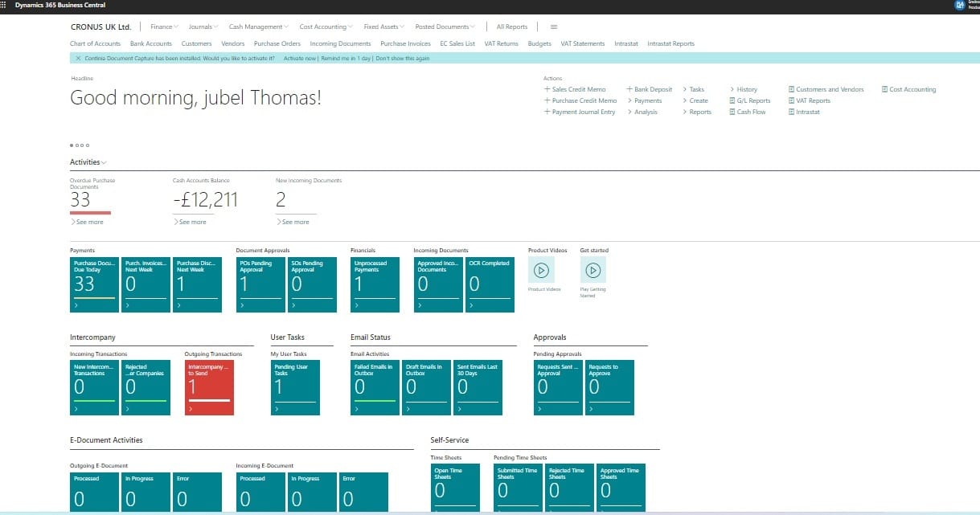The height and width of the screenshot is (515, 980).
Task: Expand the Cost Accounting menu
Action: click(x=326, y=27)
